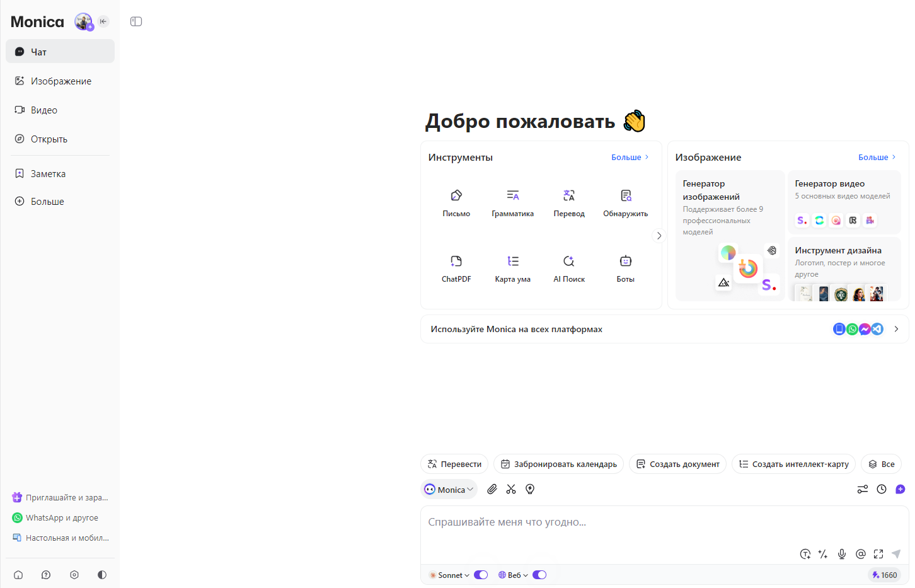Click Больше link in Инструменты panel
The height and width of the screenshot is (588, 915).
(x=630, y=157)
